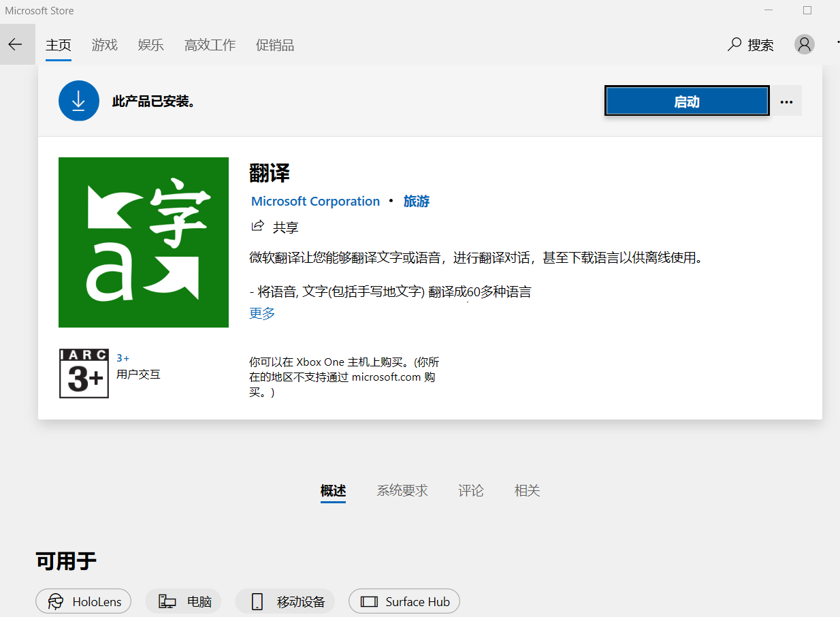Open the 游戏 tab
The image size is (840, 617).
coord(105,45)
